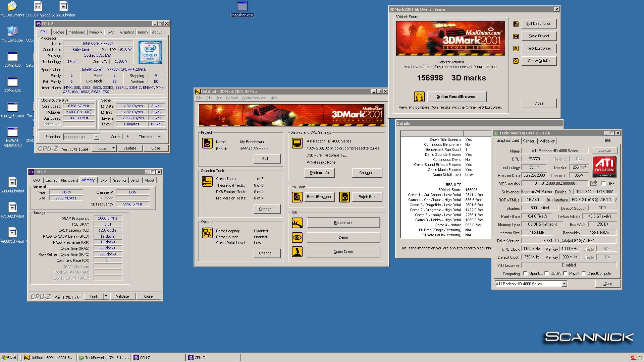Switch to Untitled 3DMark2001 taskbar button
This screenshot has width=644, height=362.
pos(50,358)
